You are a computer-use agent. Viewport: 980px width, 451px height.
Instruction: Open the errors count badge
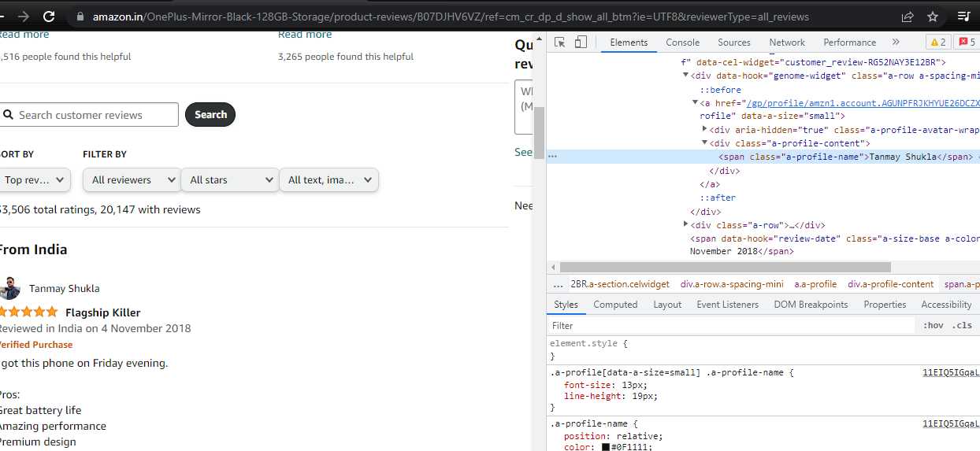967,43
